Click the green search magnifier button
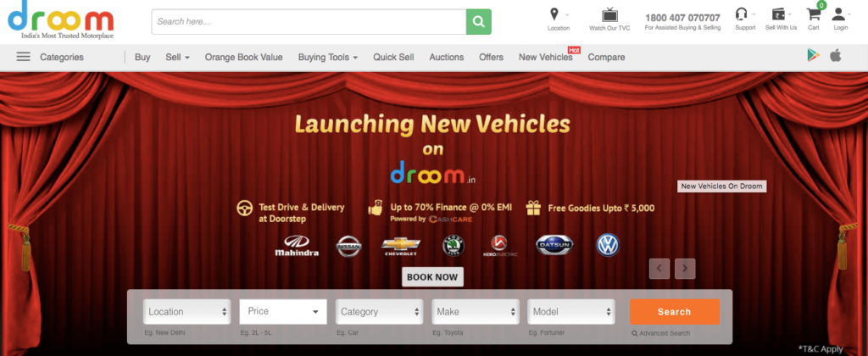Viewport: 868px width, 356px height. pyautogui.click(x=478, y=21)
